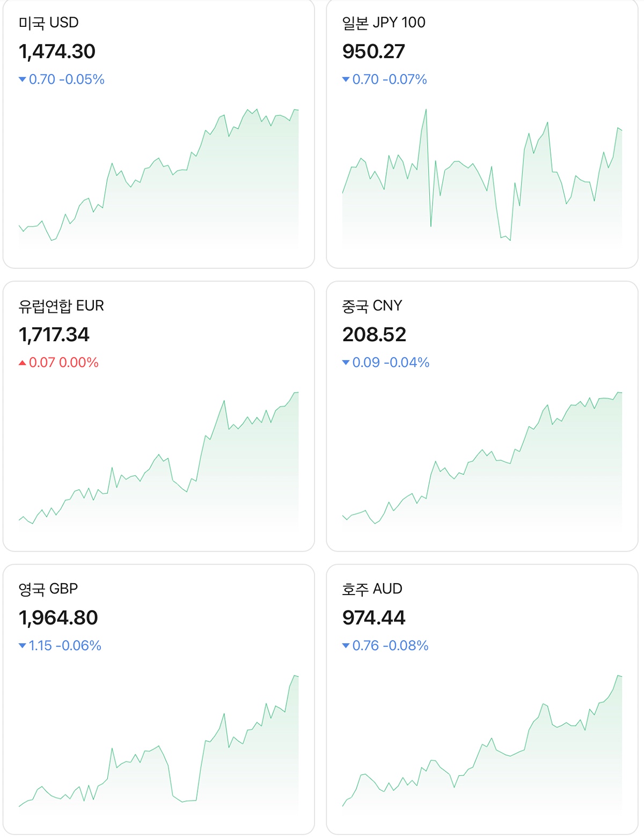
Task: Click the EUR trend chart
Action: [x=159, y=462]
